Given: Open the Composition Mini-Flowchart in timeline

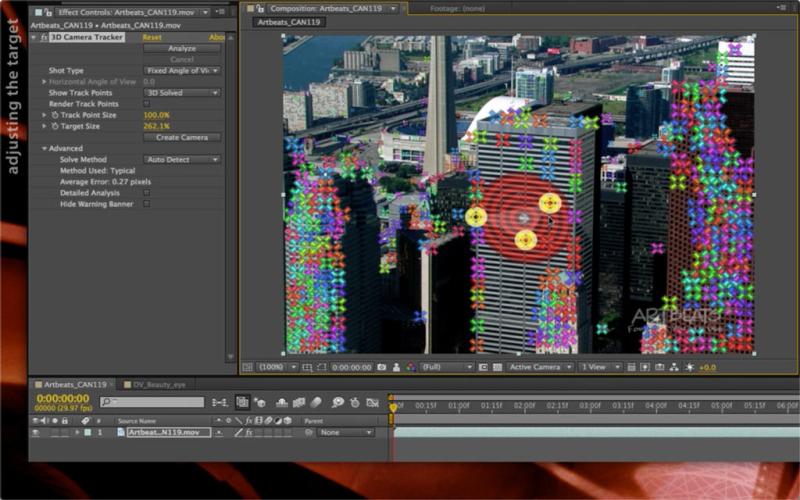Looking at the screenshot, I should [220, 403].
